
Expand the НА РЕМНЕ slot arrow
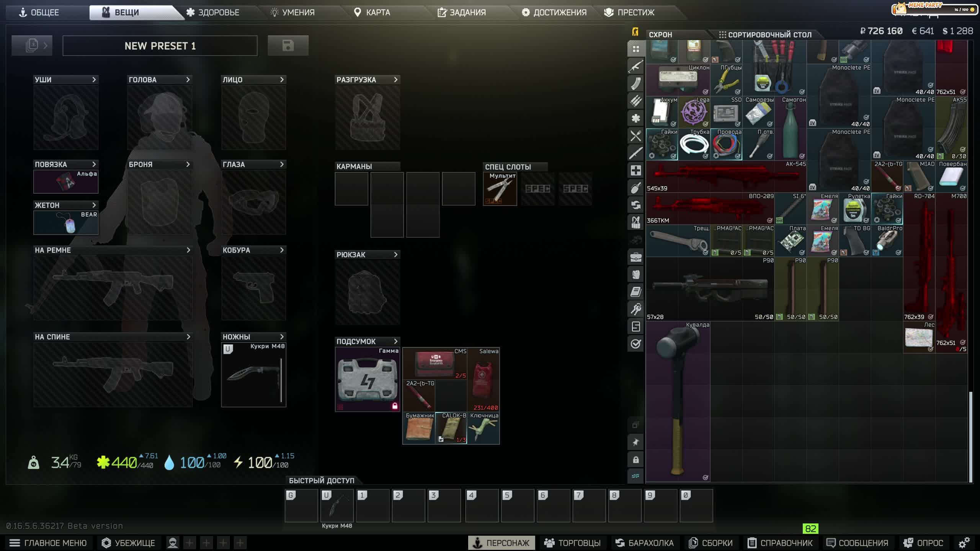pos(188,250)
